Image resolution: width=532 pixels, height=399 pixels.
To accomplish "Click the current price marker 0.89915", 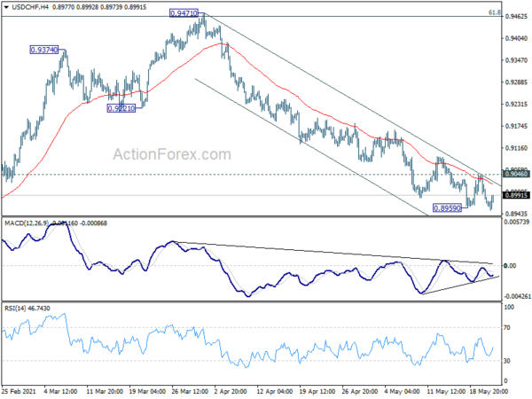I will coord(516,195).
